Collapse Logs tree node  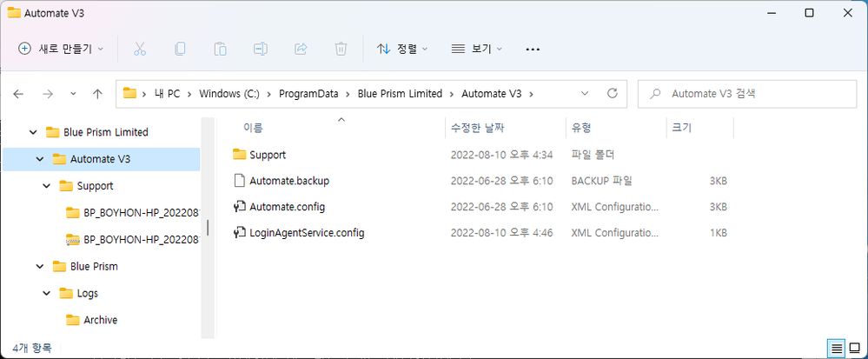click(x=47, y=293)
